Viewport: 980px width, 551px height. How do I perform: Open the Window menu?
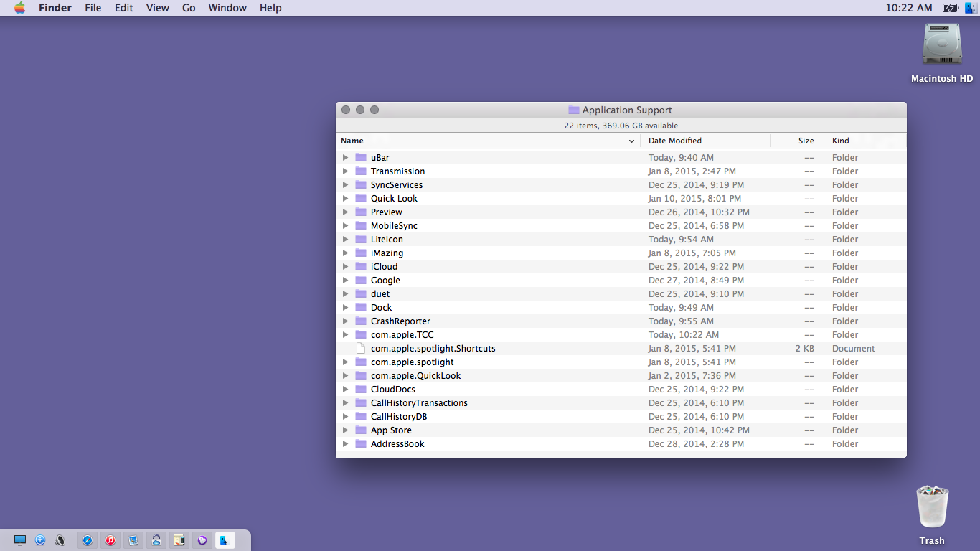click(x=227, y=8)
